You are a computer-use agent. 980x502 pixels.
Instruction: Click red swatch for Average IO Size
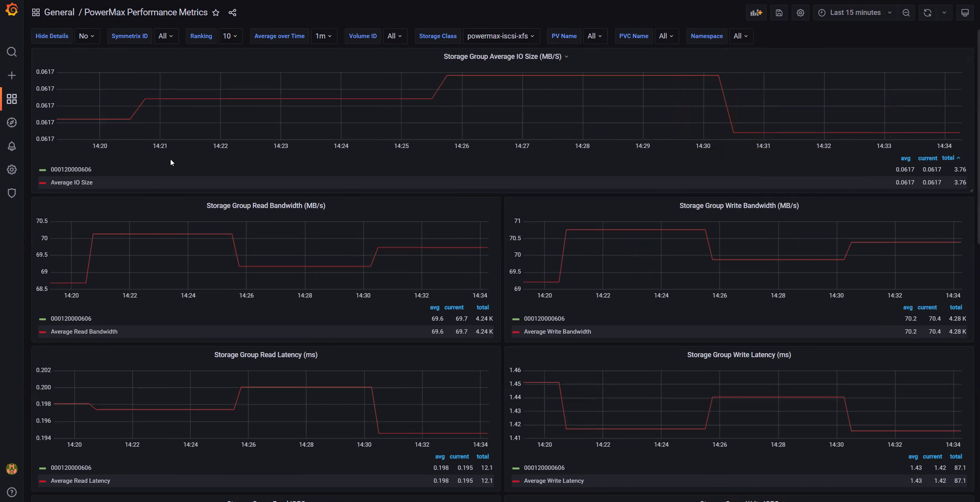pos(42,183)
